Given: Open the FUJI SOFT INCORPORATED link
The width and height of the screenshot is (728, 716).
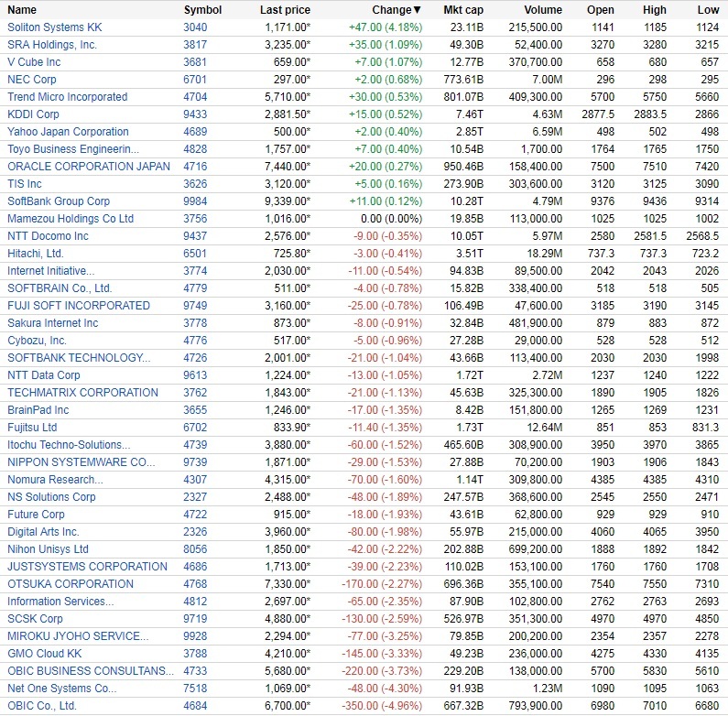Looking at the screenshot, I should click(79, 306).
